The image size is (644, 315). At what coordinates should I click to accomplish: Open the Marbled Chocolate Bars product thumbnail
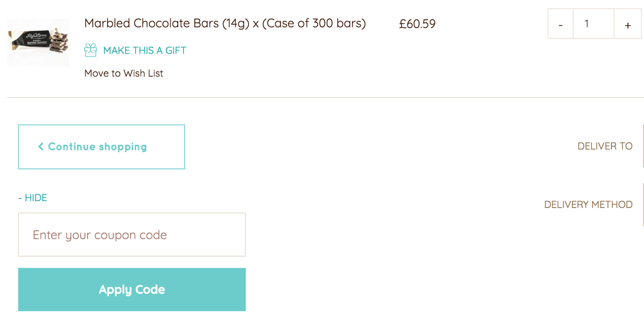38,43
